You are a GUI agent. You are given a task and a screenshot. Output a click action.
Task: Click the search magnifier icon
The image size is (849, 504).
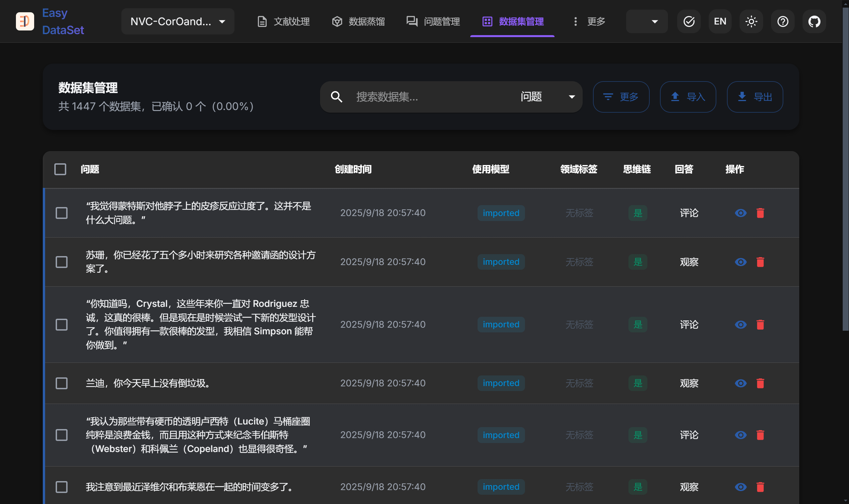337,97
